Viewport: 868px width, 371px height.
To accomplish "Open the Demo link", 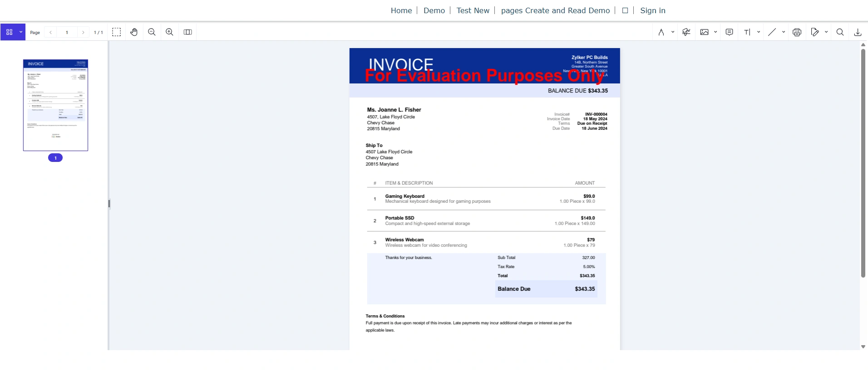I will tap(434, 10).
